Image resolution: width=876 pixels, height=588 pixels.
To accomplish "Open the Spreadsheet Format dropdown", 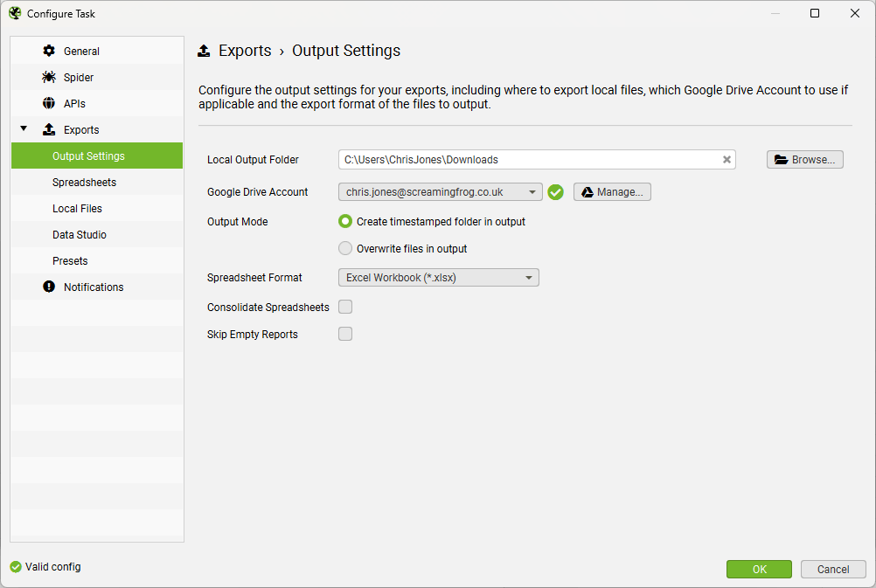I will 439,278.
